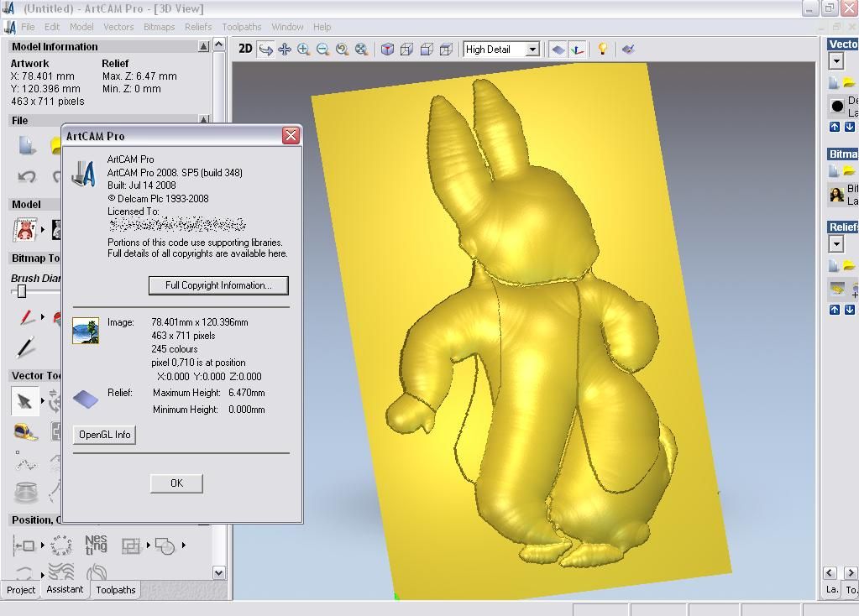This screenshot has height=616, width=859.
Task: Click the Brush Diameter slider handle
Action: click(x=22, y=291)
